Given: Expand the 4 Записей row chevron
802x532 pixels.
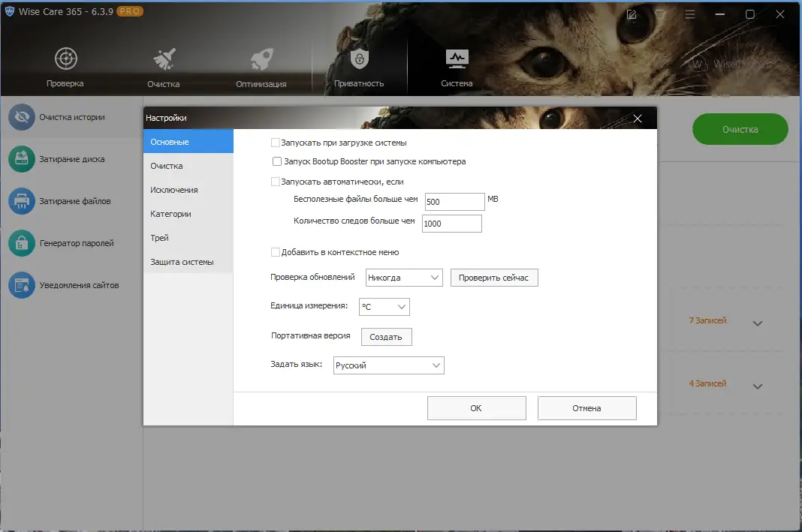Looking at the screenshot, I should [x=758, y=386].
